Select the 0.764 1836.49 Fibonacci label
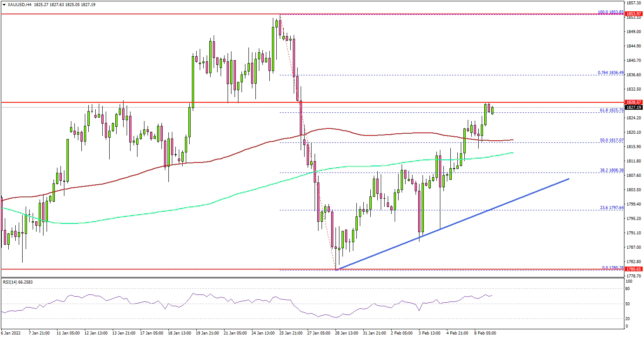This screenshot has width=644, height=338. coord(610,73)
